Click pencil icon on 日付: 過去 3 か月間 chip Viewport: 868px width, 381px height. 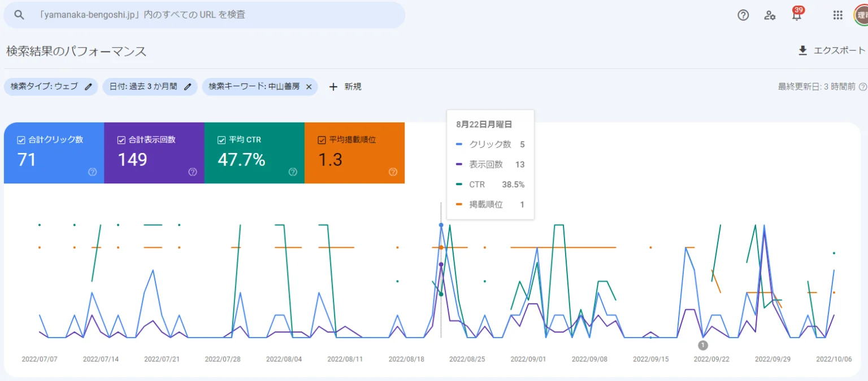click(188, 87)
